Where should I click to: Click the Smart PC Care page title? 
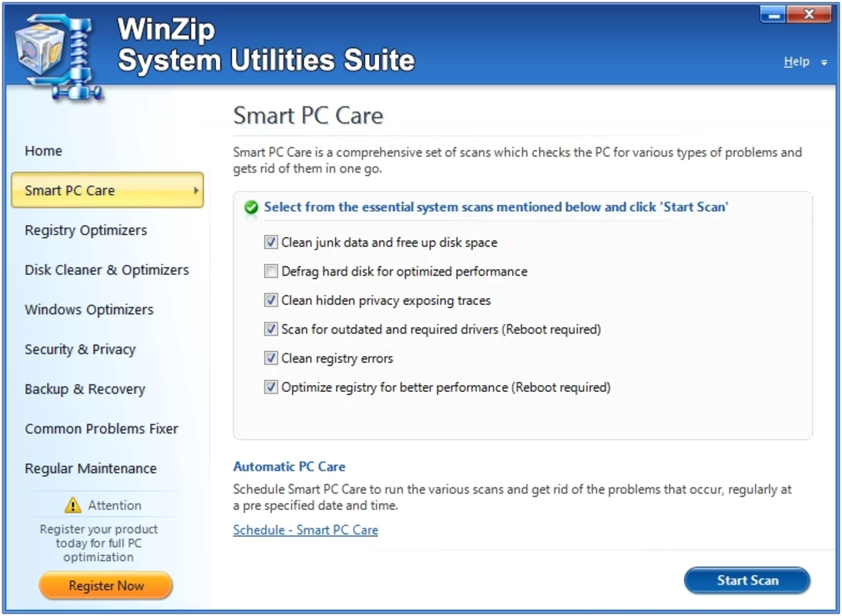tap(308, 115)
